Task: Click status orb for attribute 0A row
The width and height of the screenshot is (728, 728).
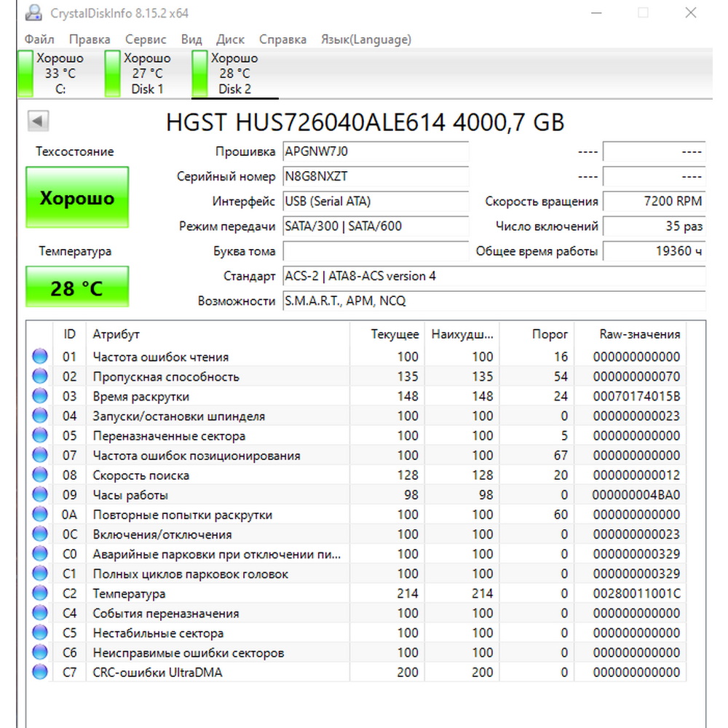Action: (40, 514)
